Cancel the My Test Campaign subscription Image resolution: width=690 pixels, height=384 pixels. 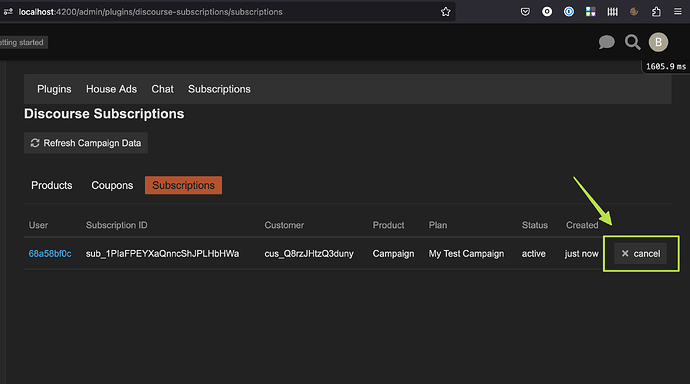pos(640,253)
